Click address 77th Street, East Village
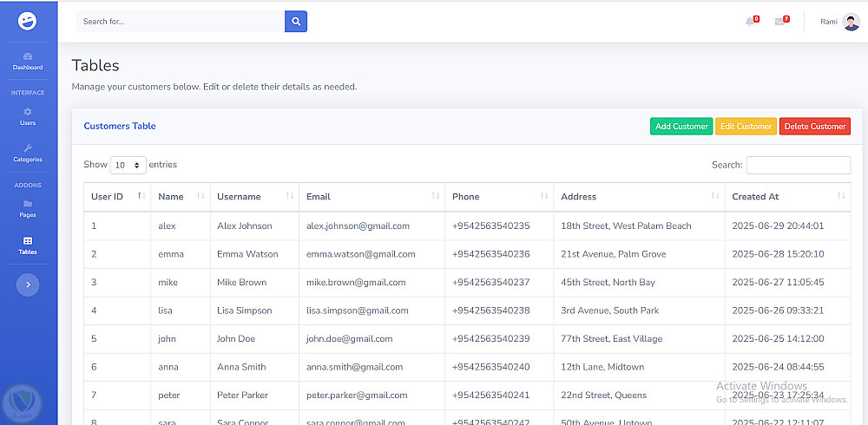This screenshot has height=425, width=868. click(x=611, y=338)
